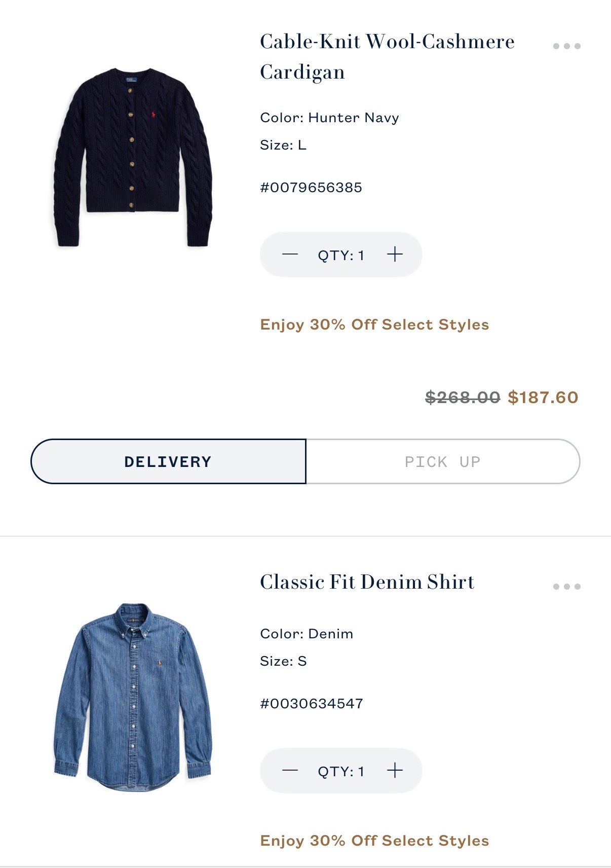Click the cardigan's 30% Off Select Styles promo
The width and height of the screenshot is (611, 868).
(x=374, y=324)
